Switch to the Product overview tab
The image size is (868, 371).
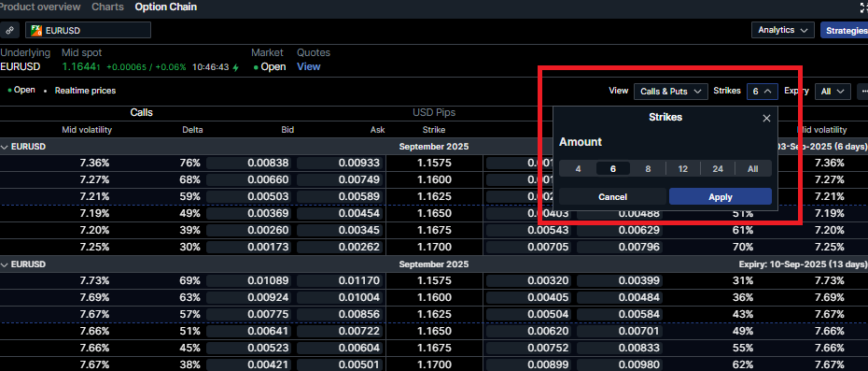40,7
